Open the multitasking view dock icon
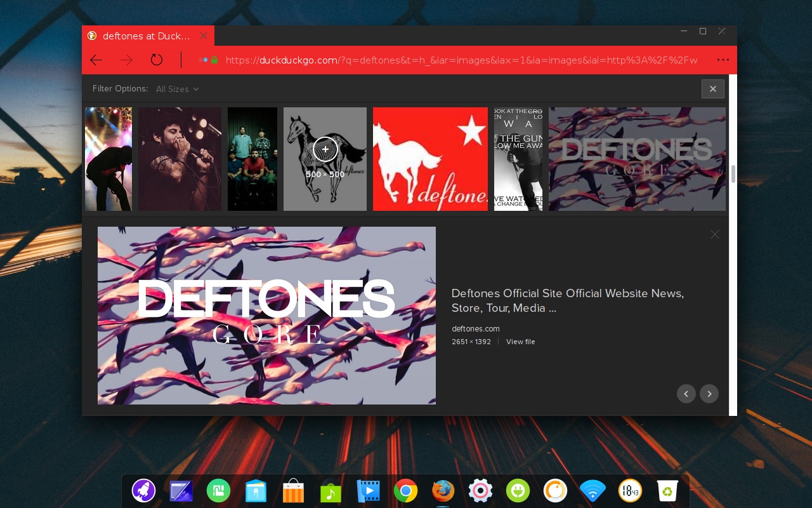This screenshot has width=812, height=508. 181,491
